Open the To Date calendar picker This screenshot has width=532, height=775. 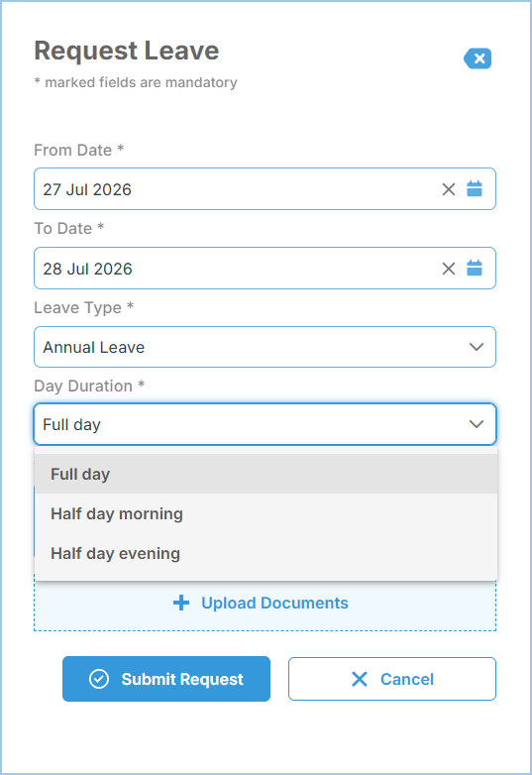point(475,268)
